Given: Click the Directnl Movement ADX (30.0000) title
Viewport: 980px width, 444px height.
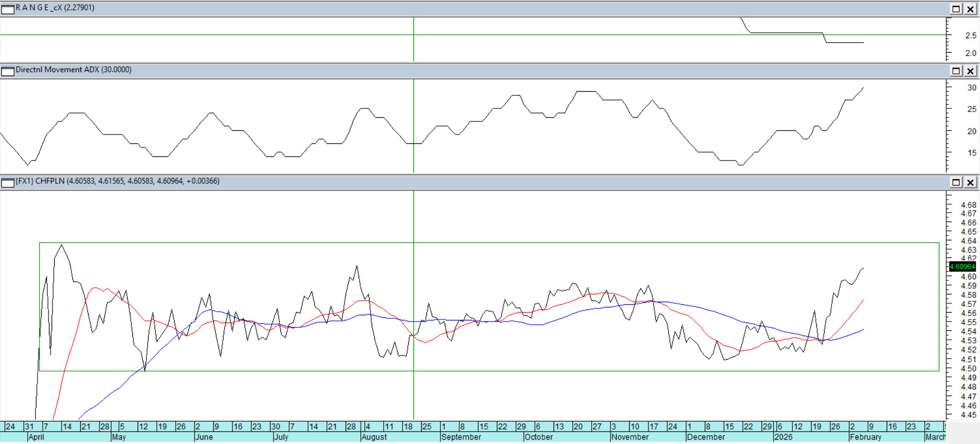Looking at the screenshot, I should pyautogui.click(x=73, y=70).
